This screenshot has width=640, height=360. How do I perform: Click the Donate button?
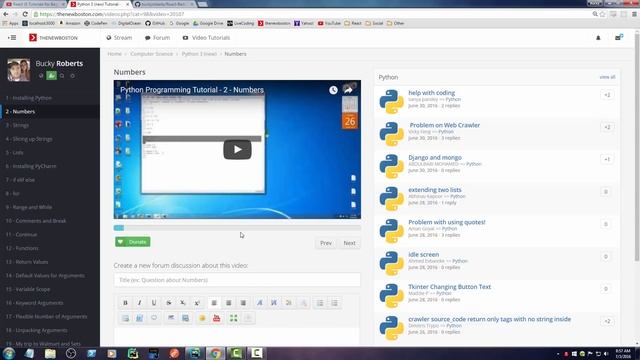[133, 242]
